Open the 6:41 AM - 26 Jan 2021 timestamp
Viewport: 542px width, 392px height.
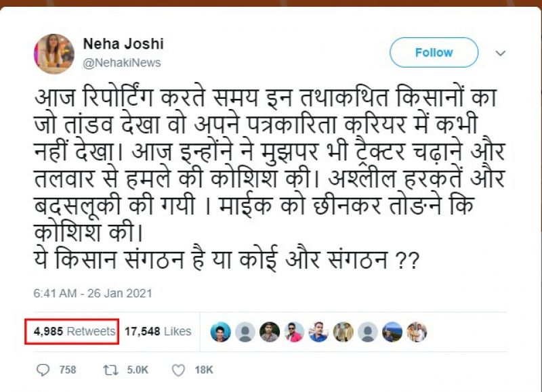pyautogui.click(x=93, y=293)
